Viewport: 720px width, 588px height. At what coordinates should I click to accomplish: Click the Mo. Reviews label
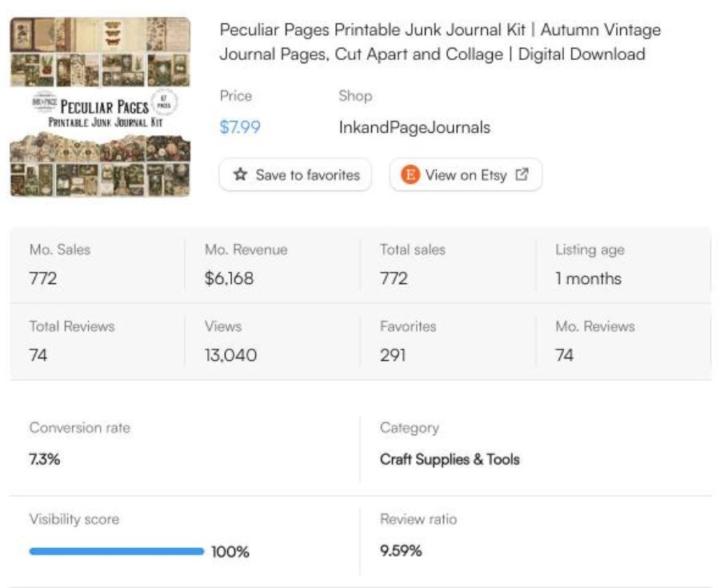[x=594, y=326]
